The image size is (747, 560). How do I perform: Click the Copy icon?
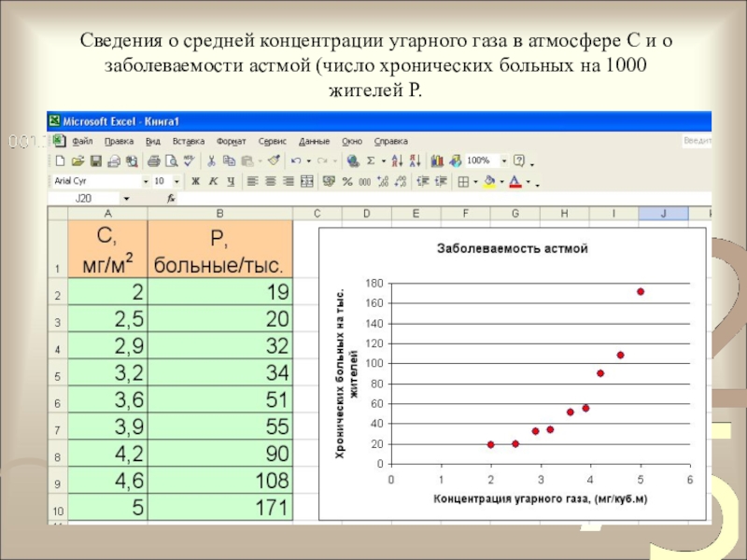point(229,161)
